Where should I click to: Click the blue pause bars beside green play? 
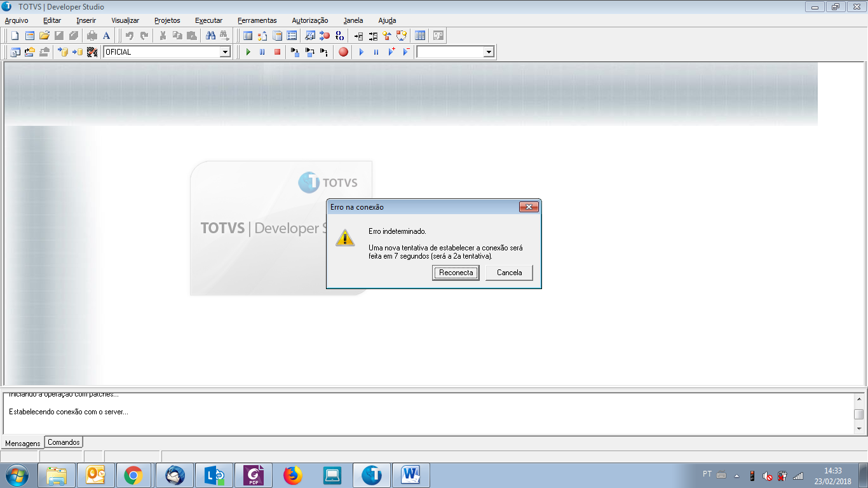pos(262,52)
